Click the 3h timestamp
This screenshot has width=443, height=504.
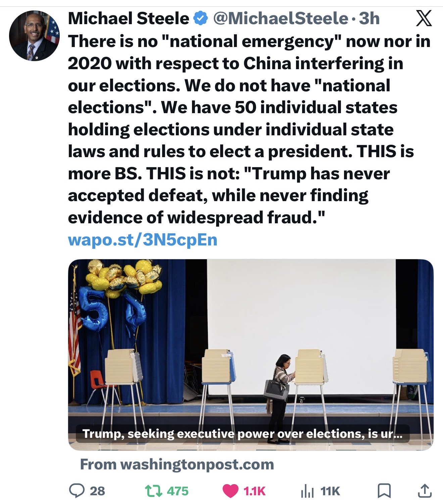point(369,18)
